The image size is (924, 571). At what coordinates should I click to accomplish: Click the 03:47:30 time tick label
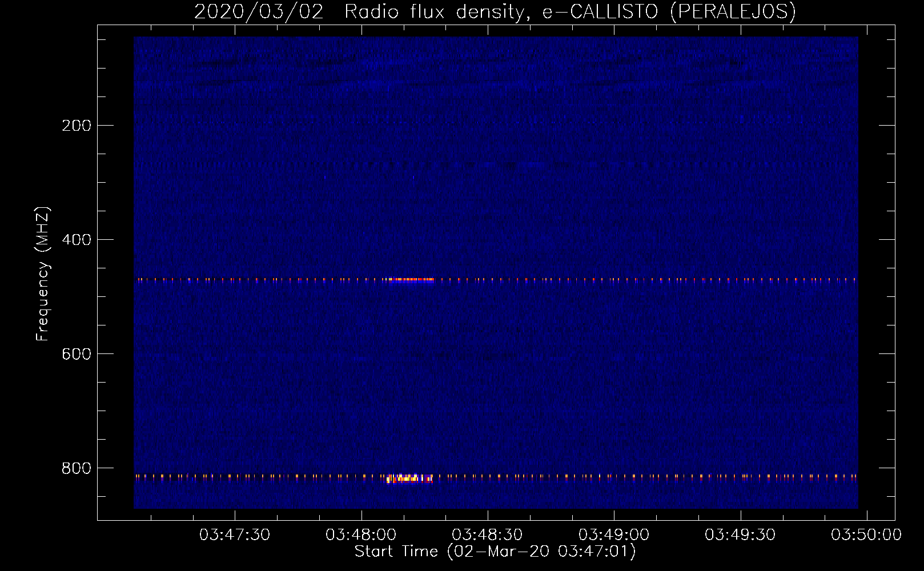[235, 535]
